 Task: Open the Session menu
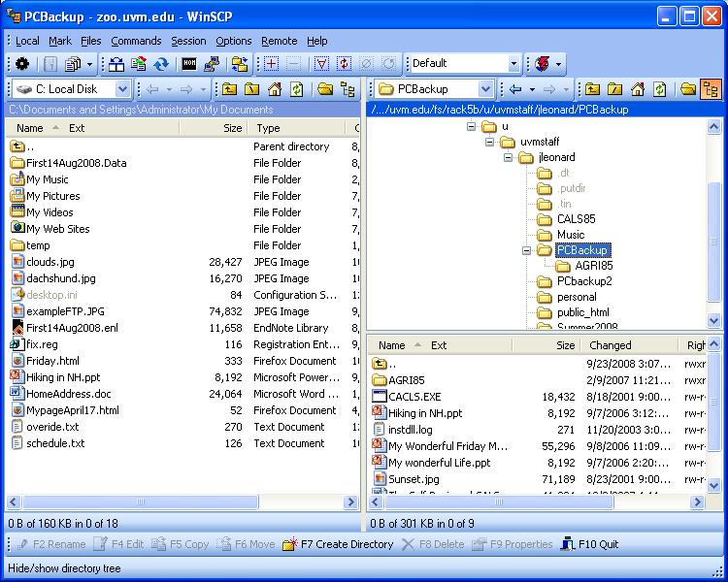tap(188, 41)
